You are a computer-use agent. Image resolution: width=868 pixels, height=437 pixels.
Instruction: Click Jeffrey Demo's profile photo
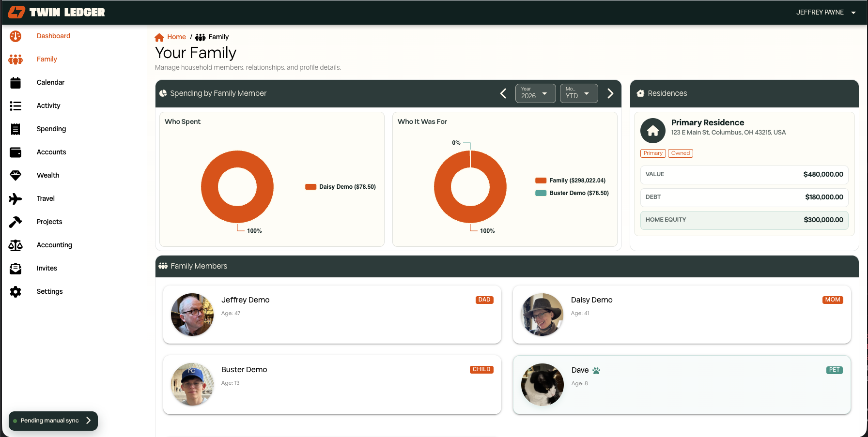click(192, 315)
